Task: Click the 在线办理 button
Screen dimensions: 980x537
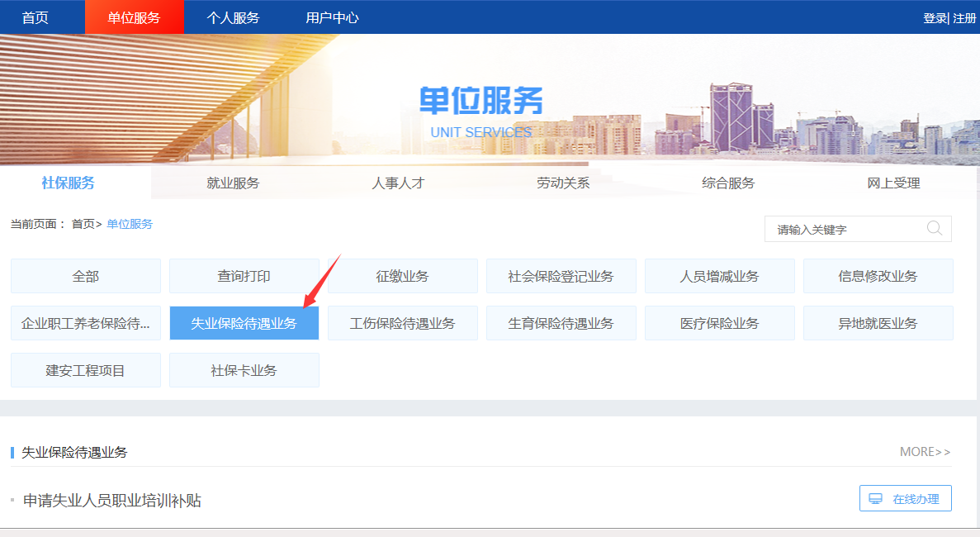Action: pos(906,499)
